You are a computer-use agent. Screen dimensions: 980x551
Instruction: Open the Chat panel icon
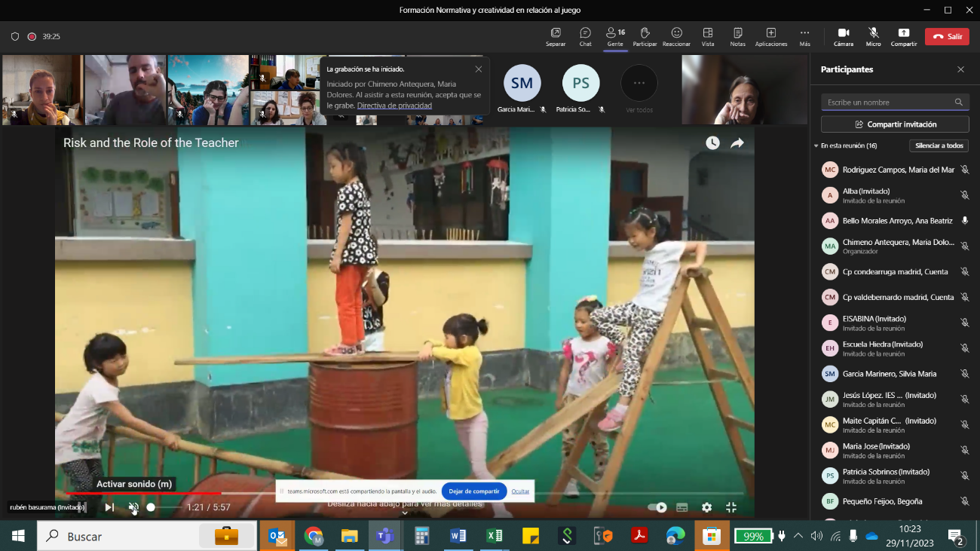(x=585, y=33)
